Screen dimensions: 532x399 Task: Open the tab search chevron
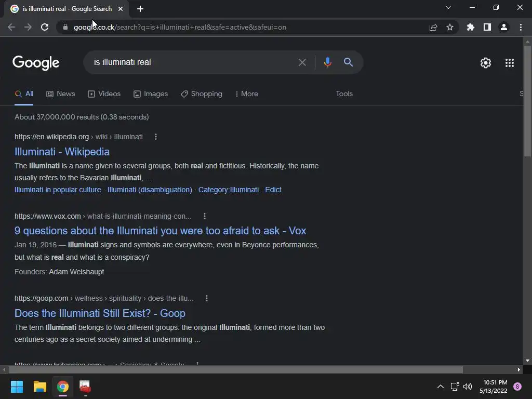point(448,7)
